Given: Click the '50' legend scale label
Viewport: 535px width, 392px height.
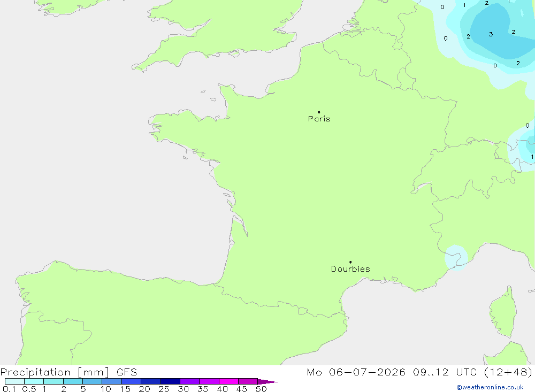Looking at the screenshot, I should pyautogui.click(x=262, y=389).
